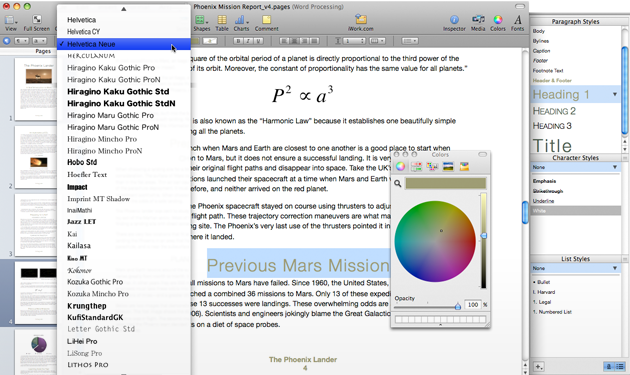Image resolution: width=630 pixels, height=375 pixels.
Task: Toggle italic formatting in format bar
Action: point(248,41)
